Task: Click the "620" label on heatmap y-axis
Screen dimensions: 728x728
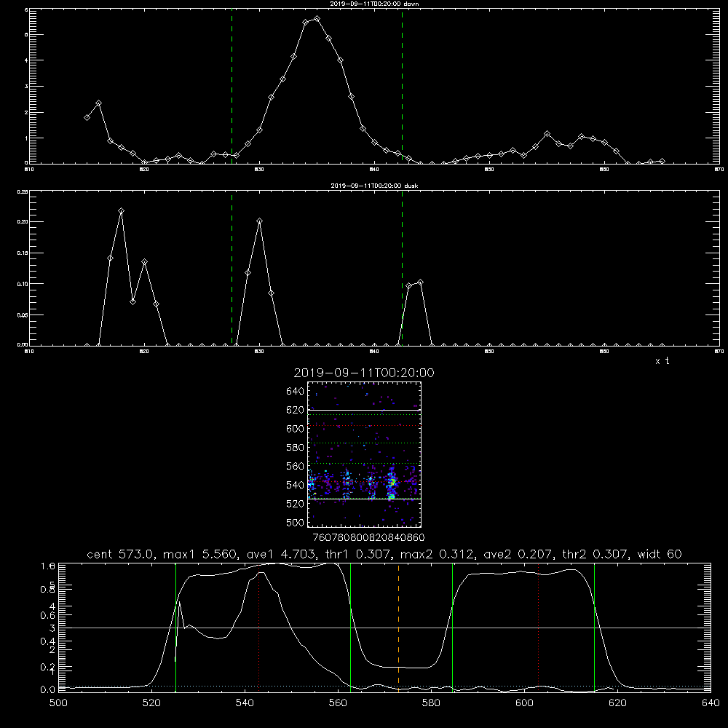Action: (295, 410)
